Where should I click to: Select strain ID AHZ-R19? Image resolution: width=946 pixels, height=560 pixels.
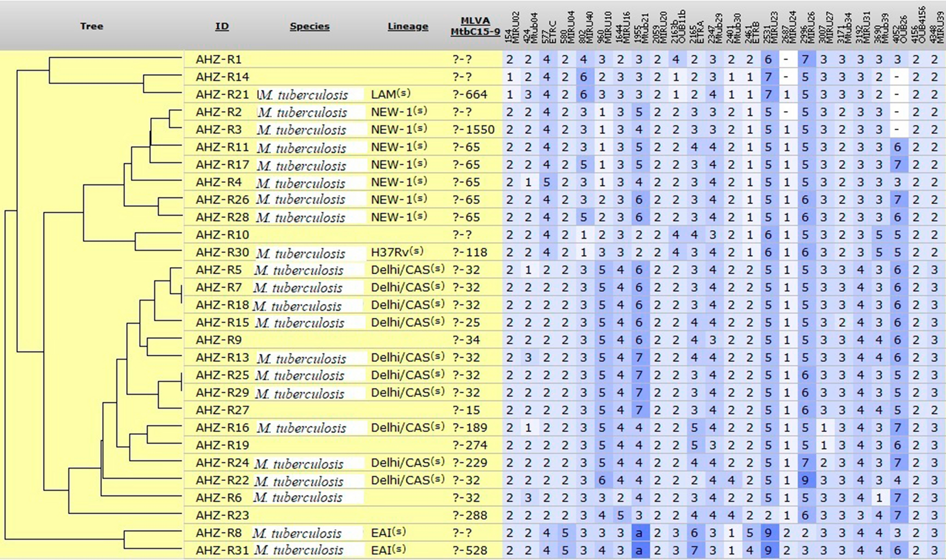[x=222, y=445]
